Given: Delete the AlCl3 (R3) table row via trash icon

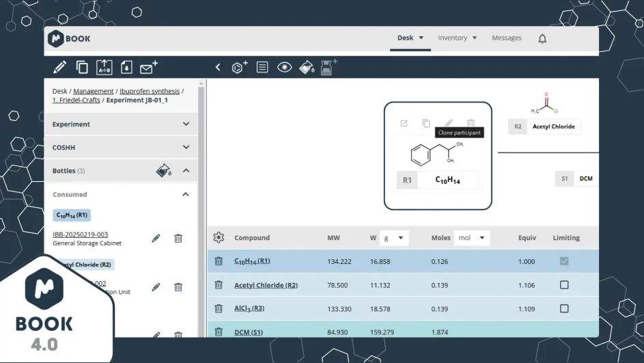Looking at the screenshot, I should 219,308.
